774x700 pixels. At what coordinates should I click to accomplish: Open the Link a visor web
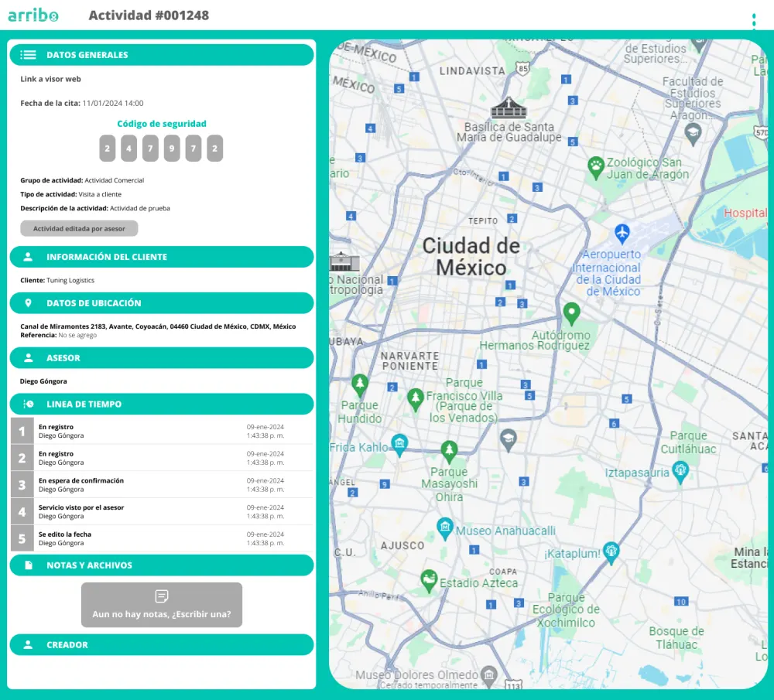tap(50, 79)
